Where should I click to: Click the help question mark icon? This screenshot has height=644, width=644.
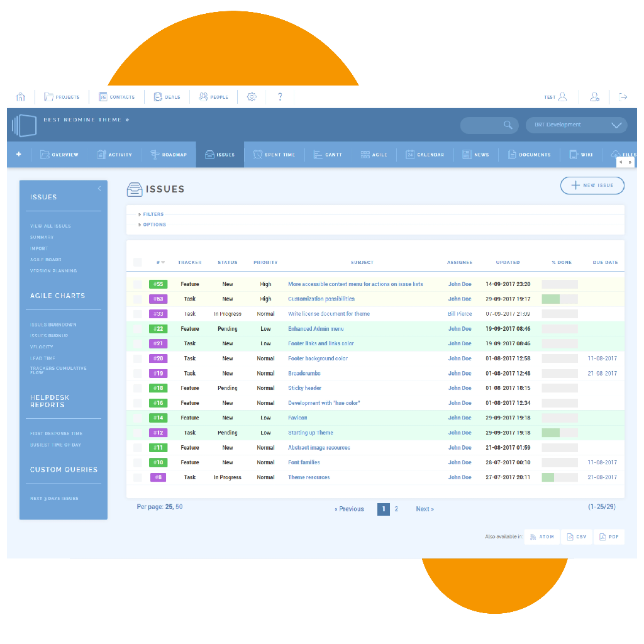[x=280, y=97]
